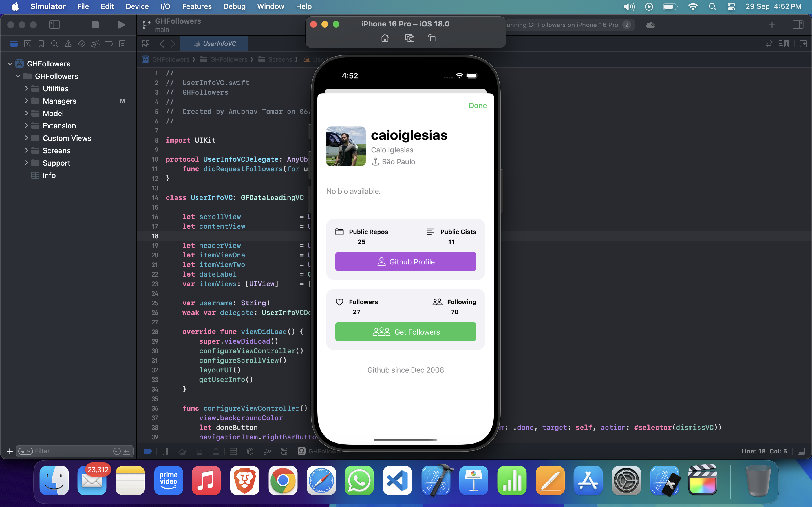Expand the Screens folder
The image size is (812, 507).
(x=26, y=151)
